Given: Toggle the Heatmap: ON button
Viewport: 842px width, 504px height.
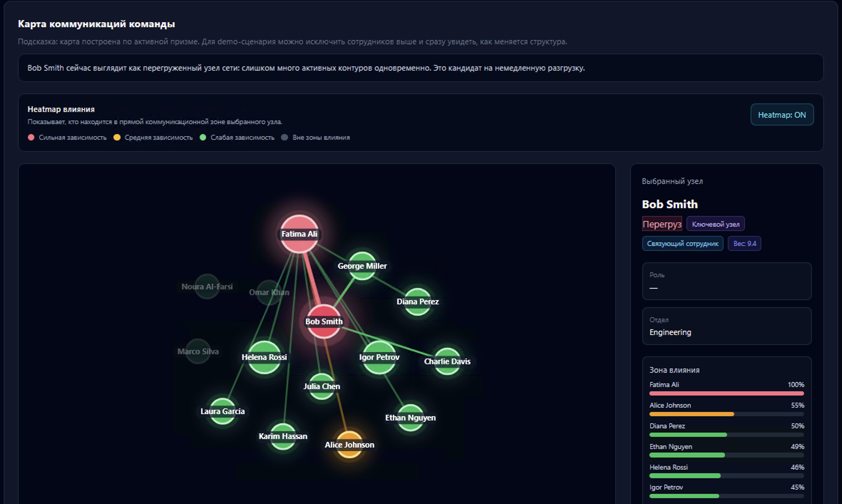Looking at the screenshot, I should (782, 115).
